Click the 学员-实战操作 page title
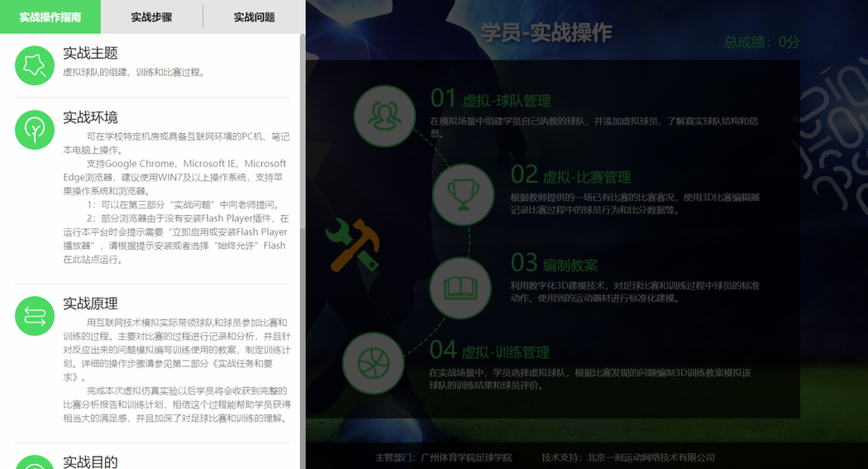The width and height of the screenshot is (868, 469). [x=546, y=32]
